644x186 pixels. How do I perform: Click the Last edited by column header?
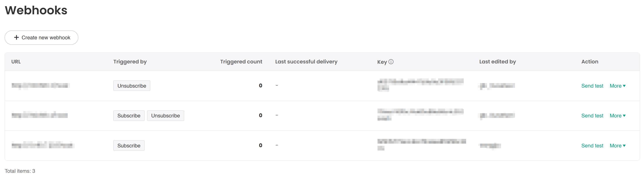pyautogui.click(x=497, y=62)
